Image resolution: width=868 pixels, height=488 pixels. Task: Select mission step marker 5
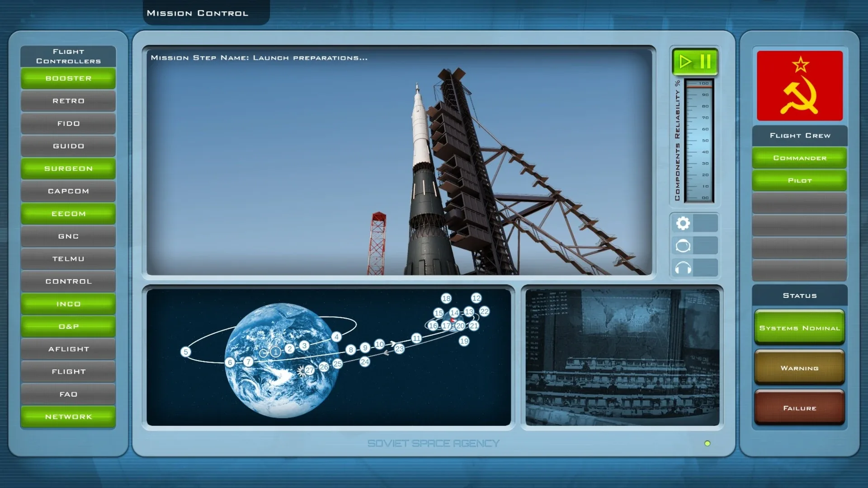(x=185, y=352)
